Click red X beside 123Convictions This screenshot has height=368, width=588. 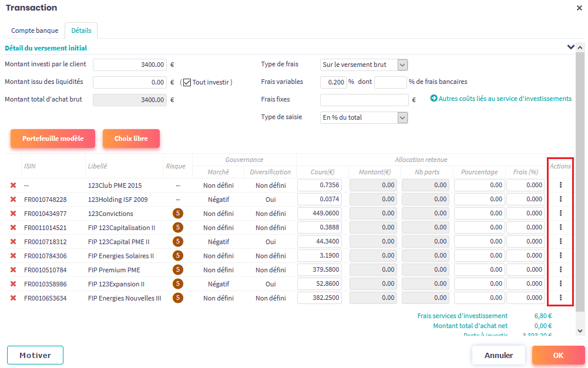click(13, 214)
